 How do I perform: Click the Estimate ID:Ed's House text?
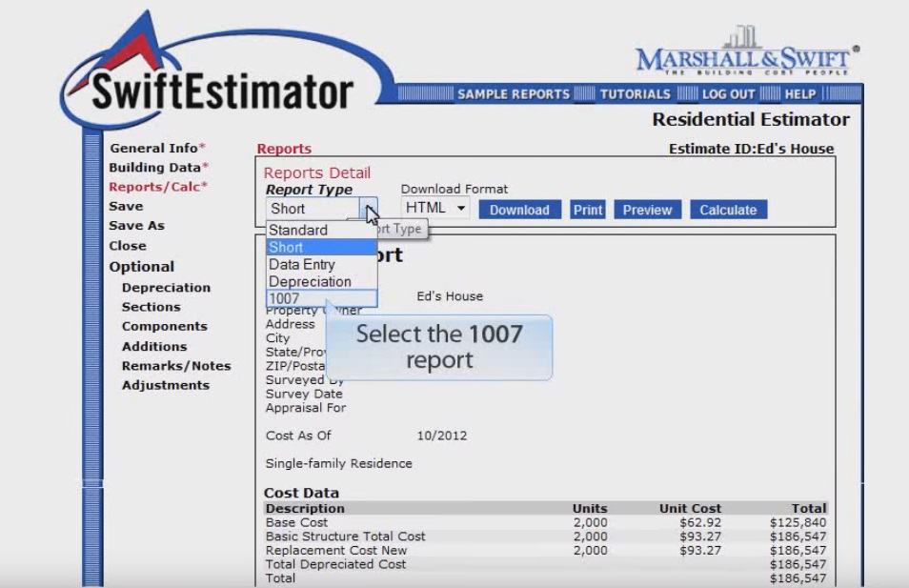tap(752, 149)
